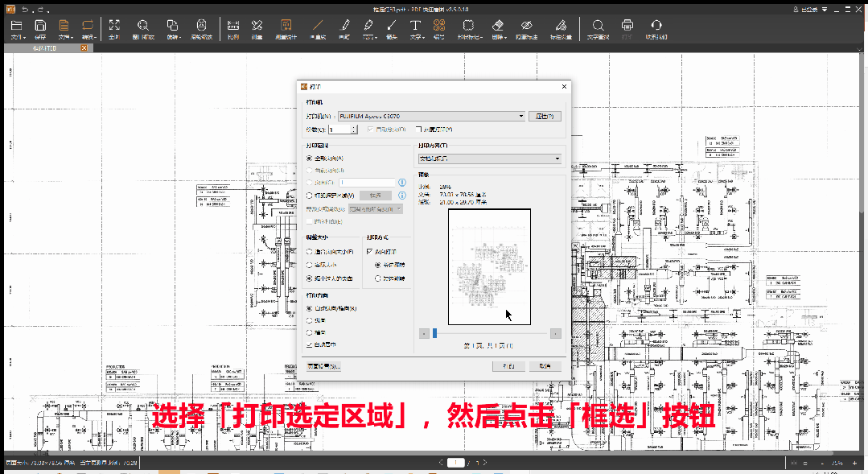
Task: Select auto portrait/landscape orientation radio
Action: (x=310, y=308)
